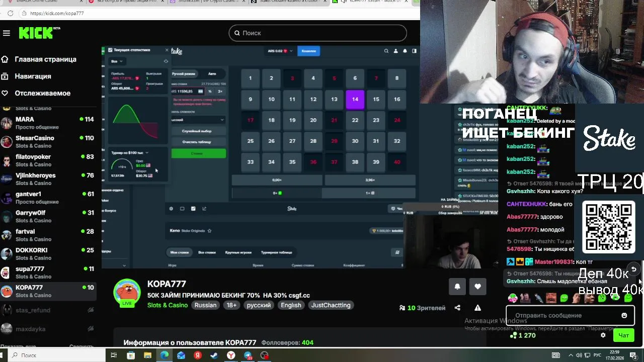Click the bet amount input field
Screen dimensions: 644x362
coord(188,92)
